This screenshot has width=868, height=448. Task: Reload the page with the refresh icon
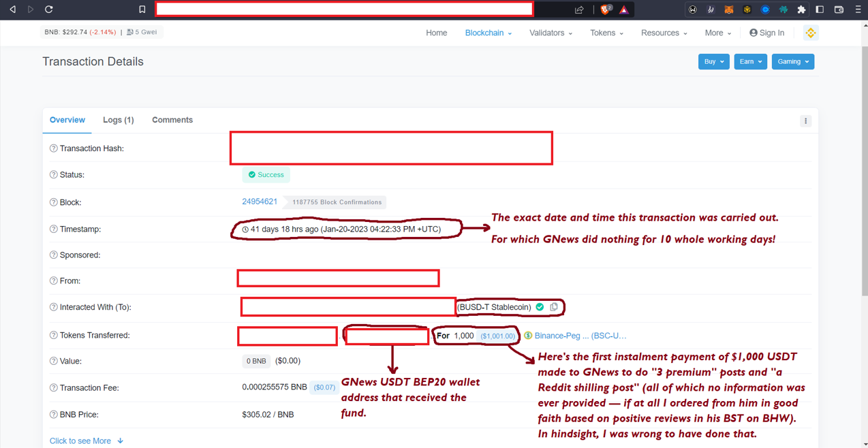pos(49,10)
